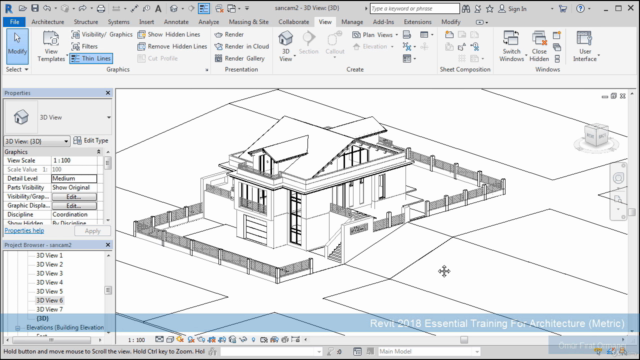Click the Save icon
This screenshot has width=640, height=360.
pos(35,8)
